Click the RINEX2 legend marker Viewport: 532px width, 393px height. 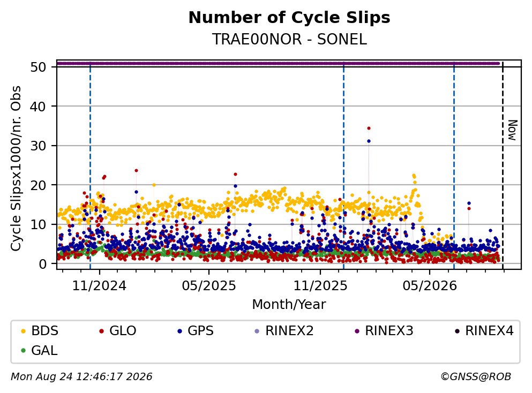tap(257, 331)
